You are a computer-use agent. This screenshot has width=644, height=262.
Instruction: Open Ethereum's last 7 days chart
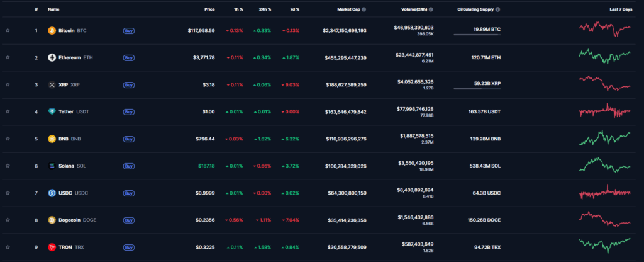tap(604, 56)
